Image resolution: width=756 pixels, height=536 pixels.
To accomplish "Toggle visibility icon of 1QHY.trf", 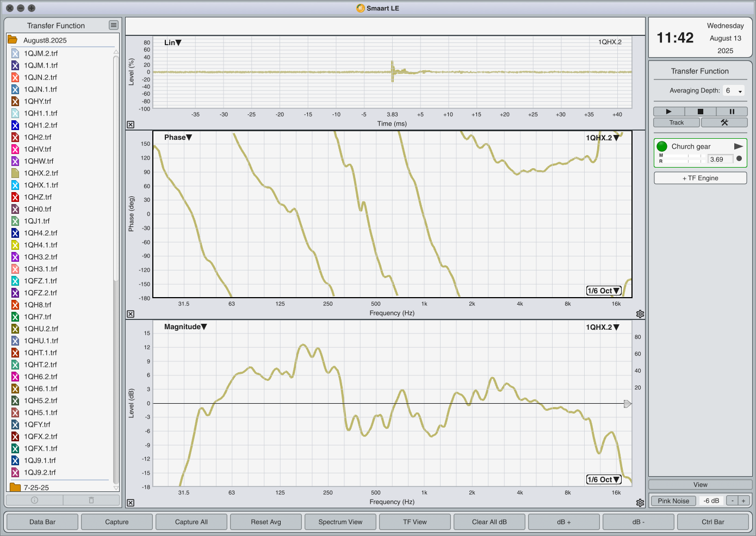I will [15, 101].
